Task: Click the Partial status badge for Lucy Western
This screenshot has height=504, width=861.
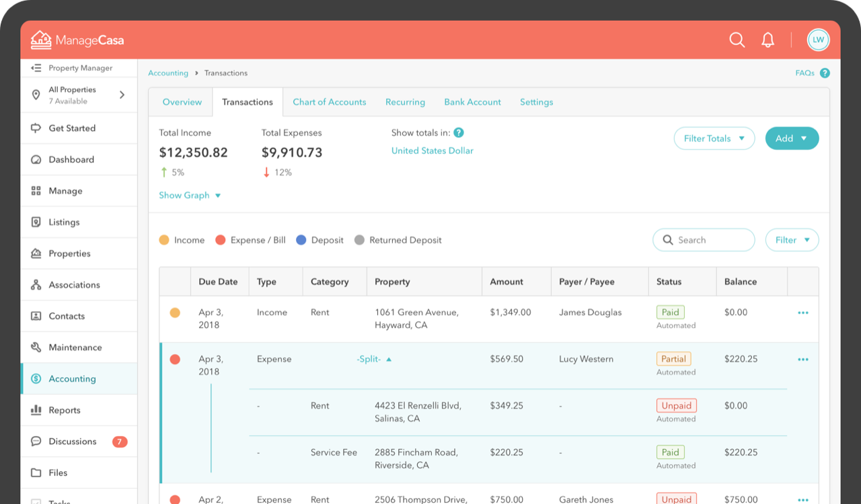Action: (x=674, y=359)
